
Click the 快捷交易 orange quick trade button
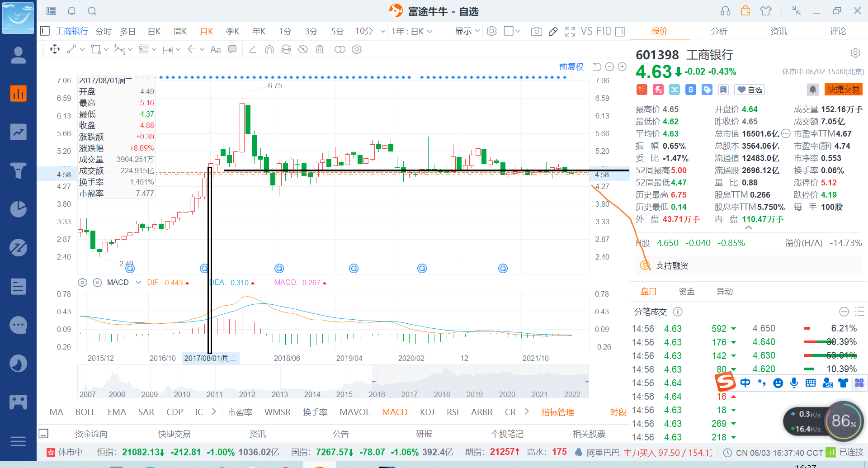(844, 90)
